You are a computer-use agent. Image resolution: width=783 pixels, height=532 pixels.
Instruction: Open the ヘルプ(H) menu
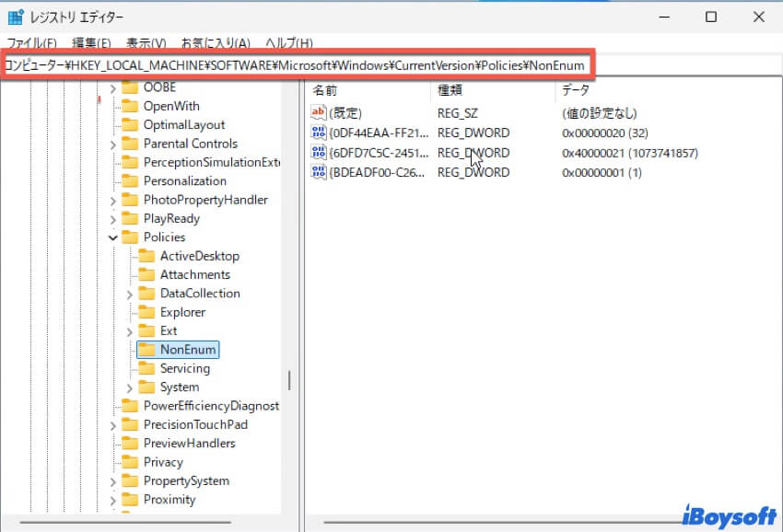tap(289, 43)
